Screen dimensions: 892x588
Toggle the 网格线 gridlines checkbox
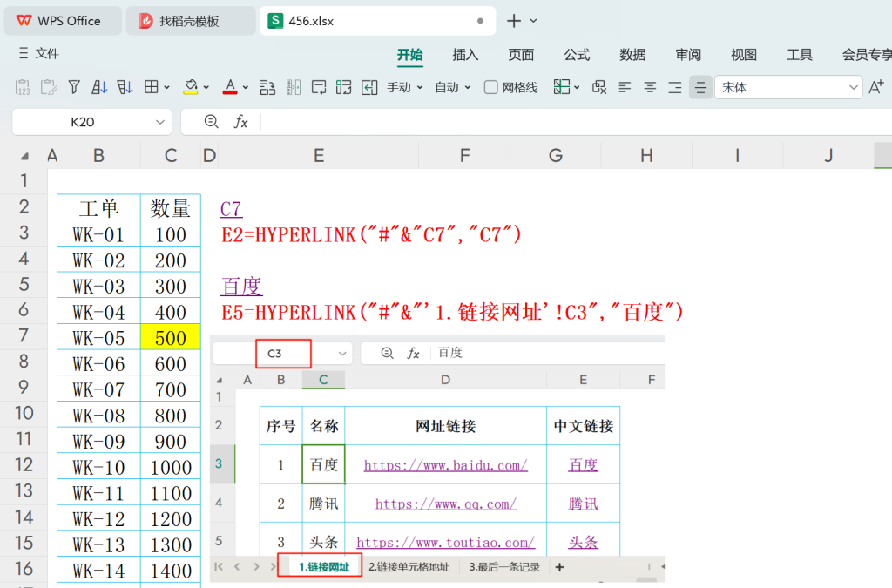491,87
